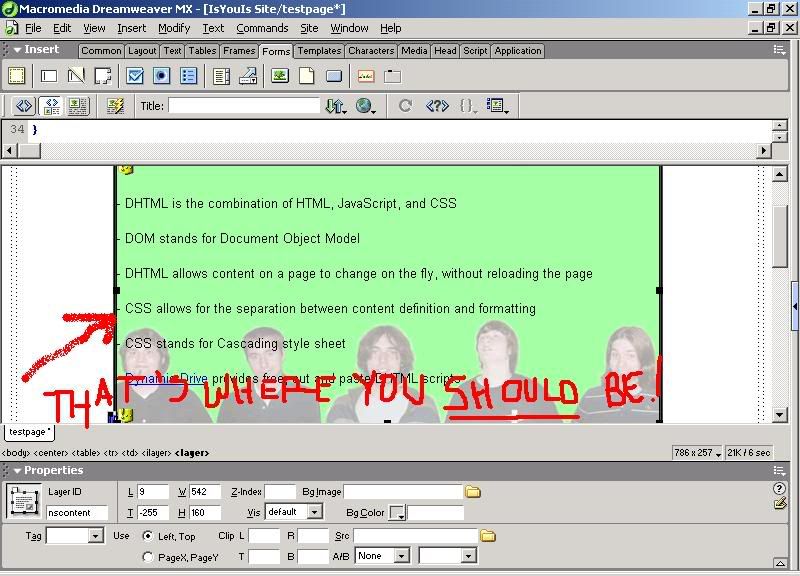Image resolution: width=800 pixels, height=576 pixels.
Task: Open the Tag dropdown in Properties
Action: pyautogui.click(x=96, y=536)
